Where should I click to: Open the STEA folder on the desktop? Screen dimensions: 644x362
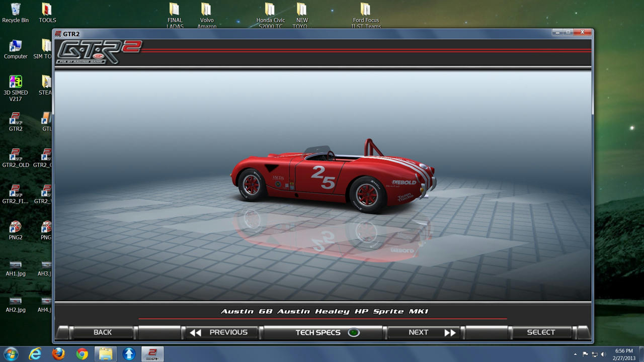pos(45,85)
